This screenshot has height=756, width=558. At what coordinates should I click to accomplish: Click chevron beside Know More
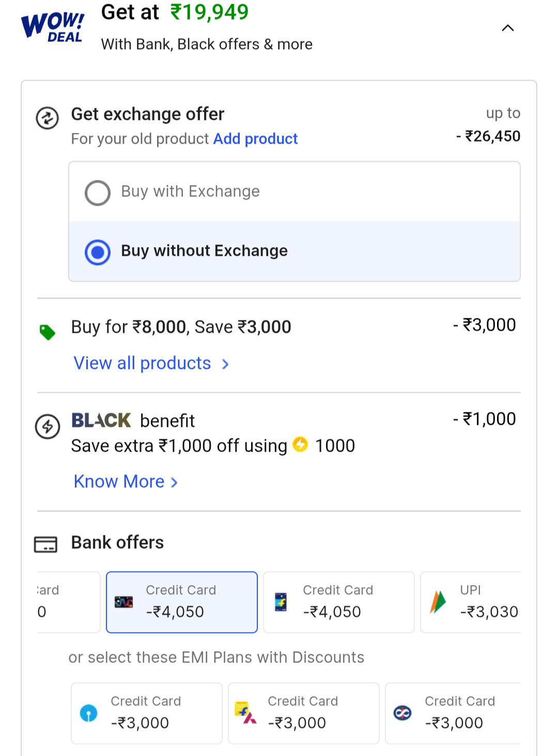[x=175, y=483]
